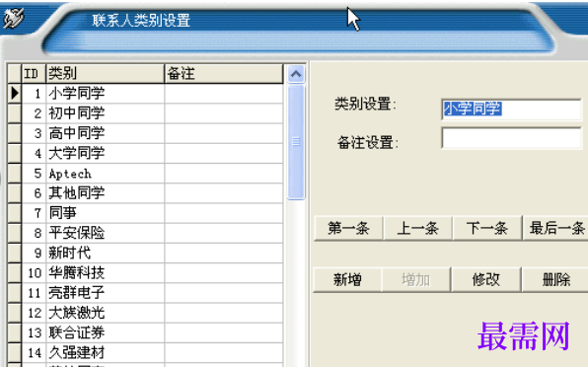Select the row 华腾科技
588x367 pixels.
click(145, 272)
